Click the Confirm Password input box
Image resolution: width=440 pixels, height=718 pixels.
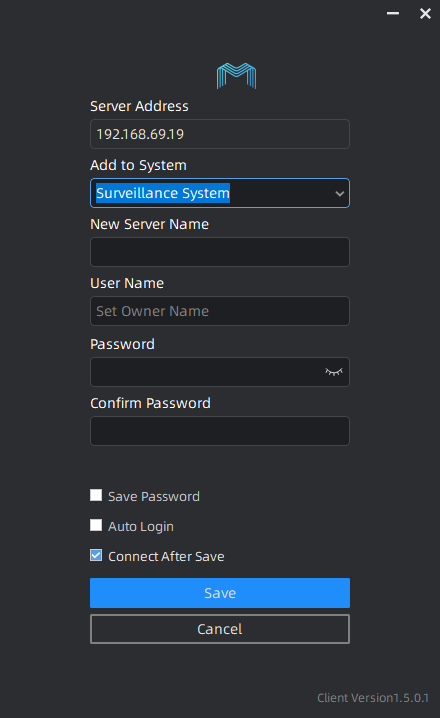click(x=220, y=431)
